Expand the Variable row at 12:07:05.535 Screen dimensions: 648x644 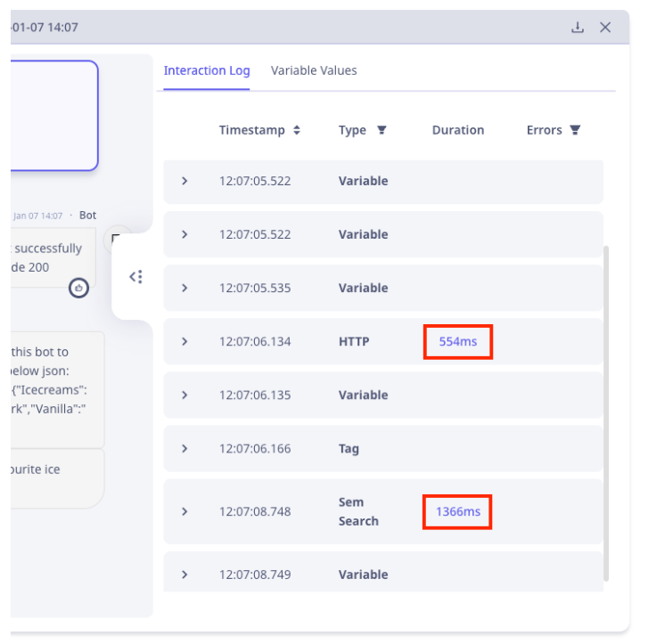[x=185, y=288]
